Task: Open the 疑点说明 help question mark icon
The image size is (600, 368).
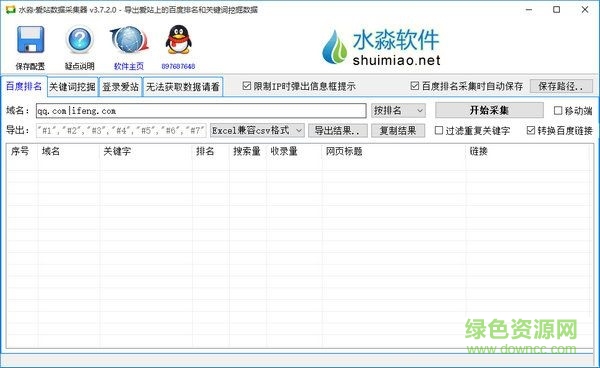Action: click(x=80, y=40)
